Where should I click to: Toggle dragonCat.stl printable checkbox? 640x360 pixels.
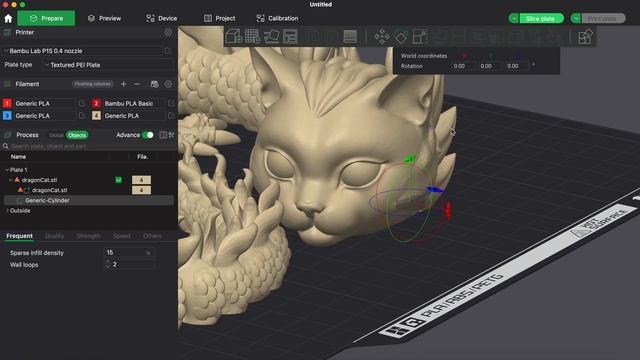(118, 180)
